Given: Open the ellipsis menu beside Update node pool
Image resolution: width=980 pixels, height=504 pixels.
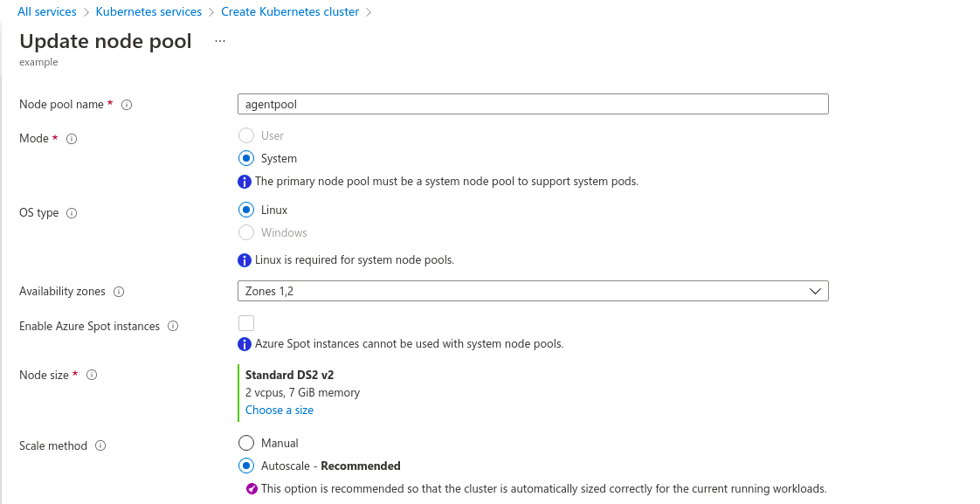Looking at the screenshot, I should coord(220,41).
